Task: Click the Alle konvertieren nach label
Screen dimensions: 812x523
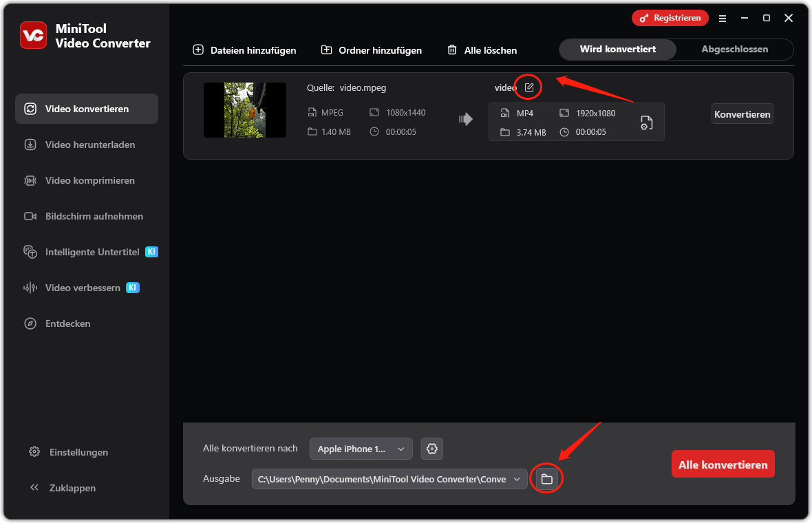Action: [x=250, y=449]
